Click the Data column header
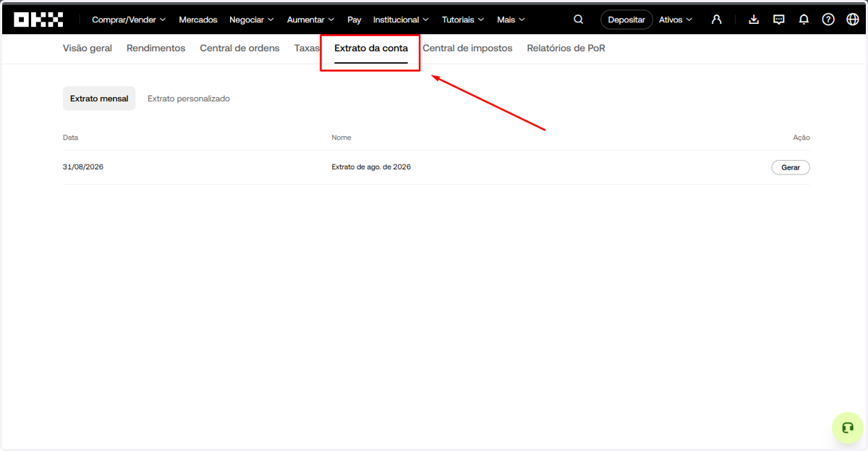This screenshot has height=451, width=868. [x=70, y=138]
